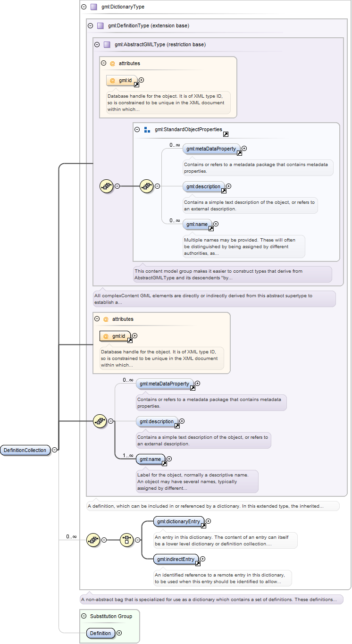This screenshot has height=644, width=352.
Task: Follow the link arrow on gml:id in DefinitionType attributes
Action: coord(130,340)
